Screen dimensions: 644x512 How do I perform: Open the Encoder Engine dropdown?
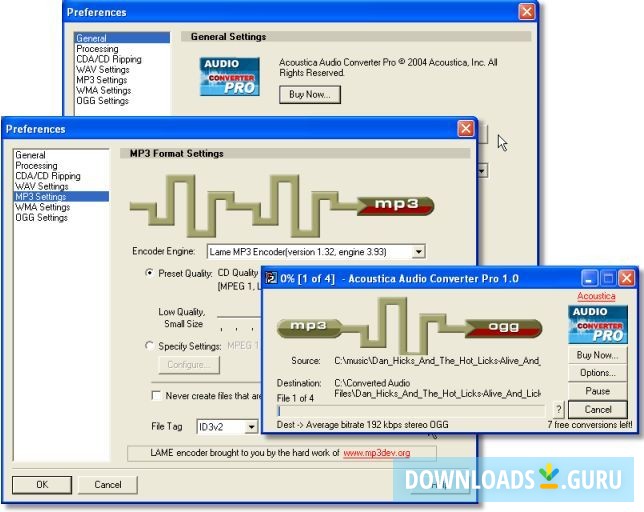(418, 252)
